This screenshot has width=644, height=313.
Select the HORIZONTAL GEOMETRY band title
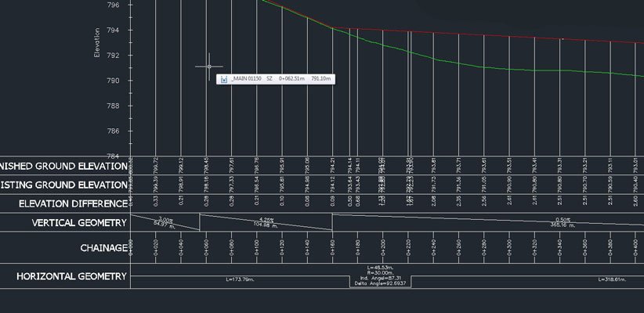click(x=71, y=276)
